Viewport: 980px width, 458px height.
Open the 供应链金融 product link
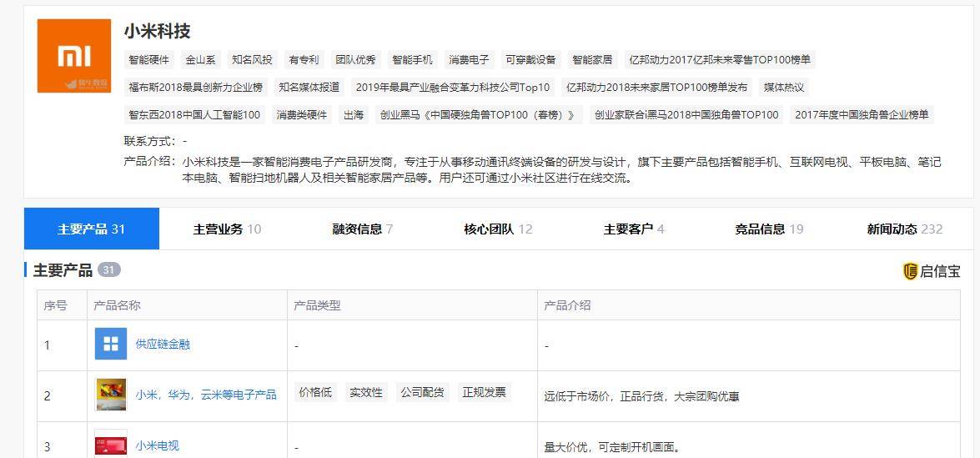click(163, 344)
